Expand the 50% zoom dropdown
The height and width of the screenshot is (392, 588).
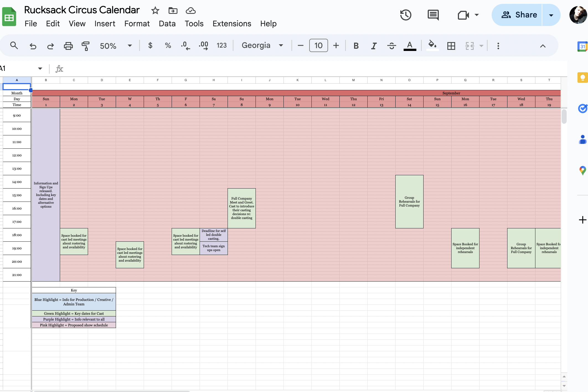point(130,46)
